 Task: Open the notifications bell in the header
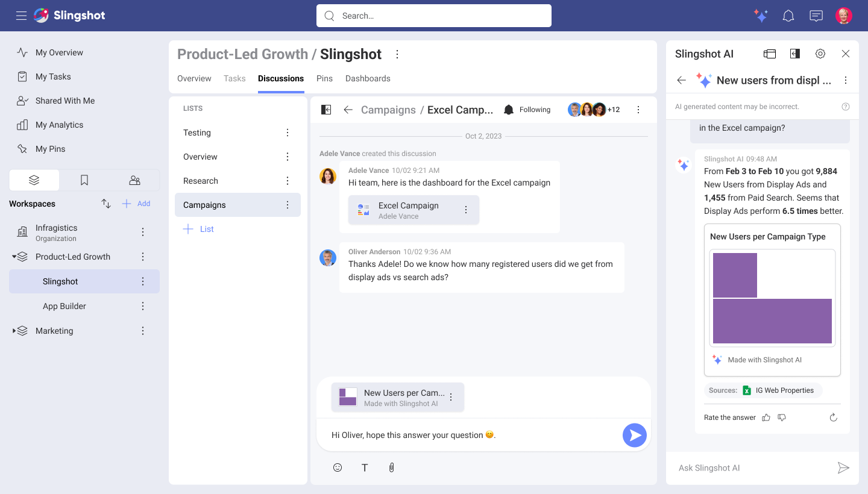788,16
